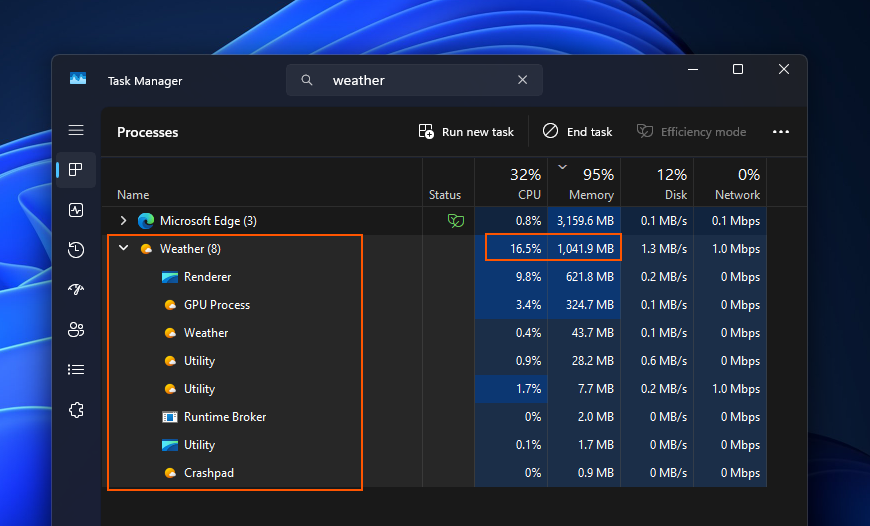The image size is (870, 526).
Task: Click the 3,159.6 MB Edge memory value
Action: pyautogui.click(x=585, y=221)
